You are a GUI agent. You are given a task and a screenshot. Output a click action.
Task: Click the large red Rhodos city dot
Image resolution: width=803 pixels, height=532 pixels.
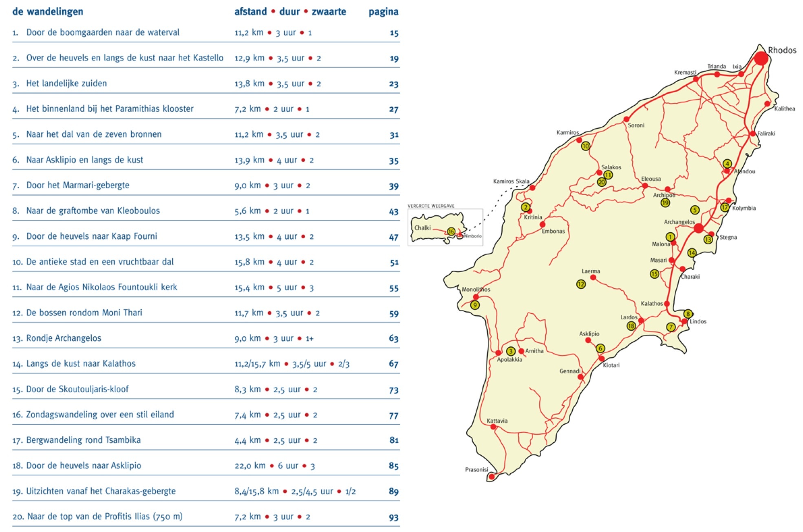point(761,58)
